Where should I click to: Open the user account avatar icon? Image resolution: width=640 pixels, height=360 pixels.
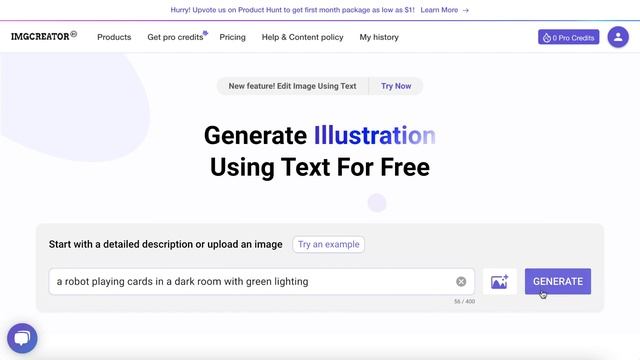[x=618, y=37]
